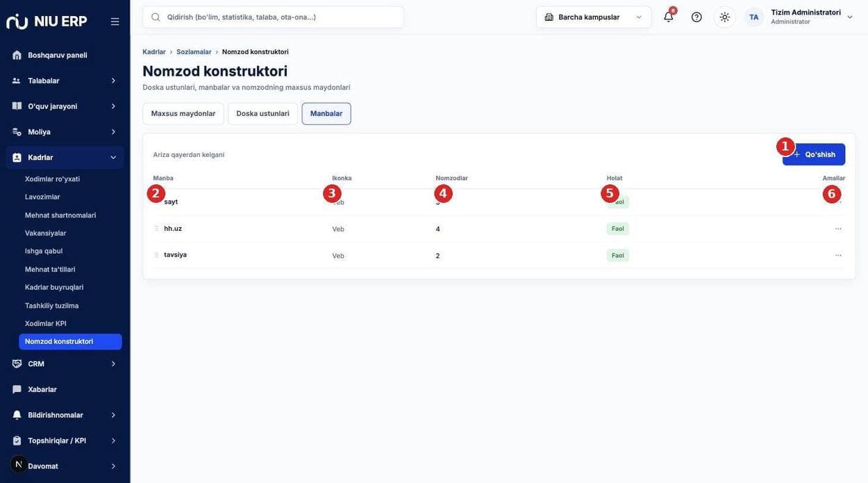Open Xodimlar ro'yxati menu item
Viewport: 868px width, 483px height.
coord(52,179)
